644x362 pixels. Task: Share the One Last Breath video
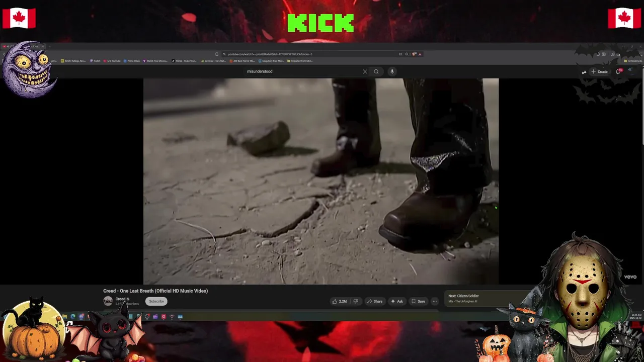click(374, 301)
